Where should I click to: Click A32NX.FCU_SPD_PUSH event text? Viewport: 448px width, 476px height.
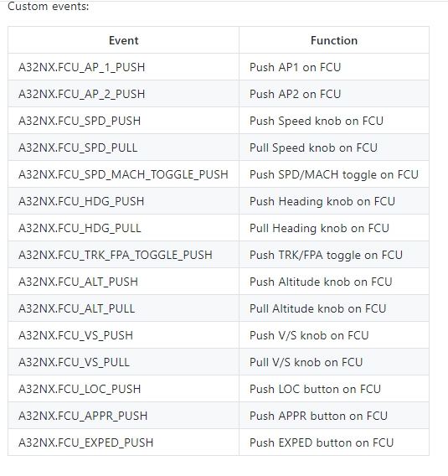tap(80, 121)
